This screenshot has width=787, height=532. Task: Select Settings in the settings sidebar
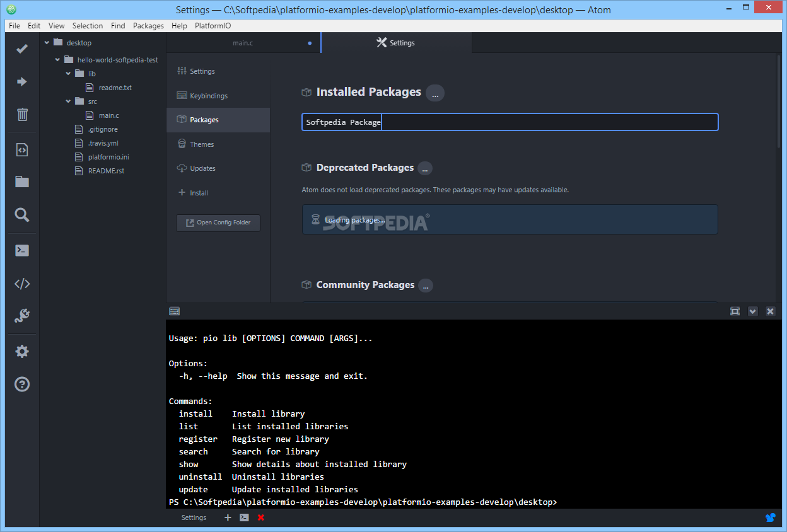pyautogui.click(x=218, y=71)
